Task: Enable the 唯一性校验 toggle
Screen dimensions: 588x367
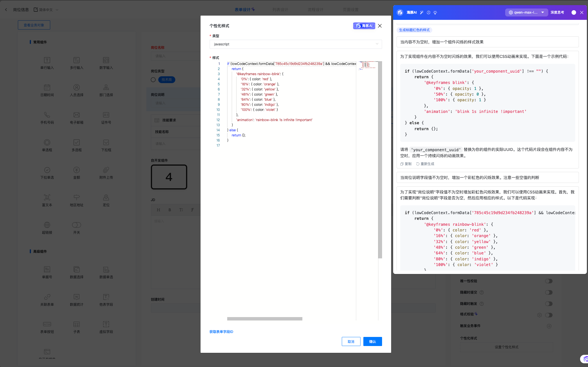Action: click(549, 281)
